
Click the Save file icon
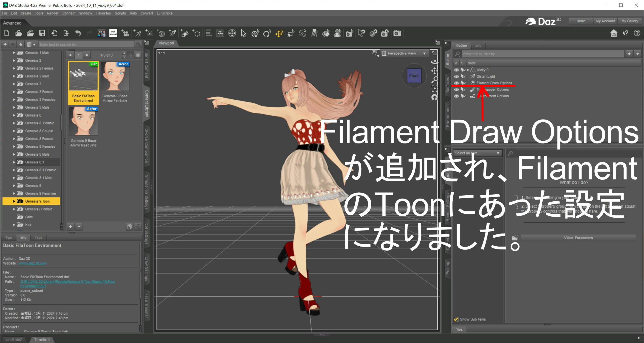[42, 33]
